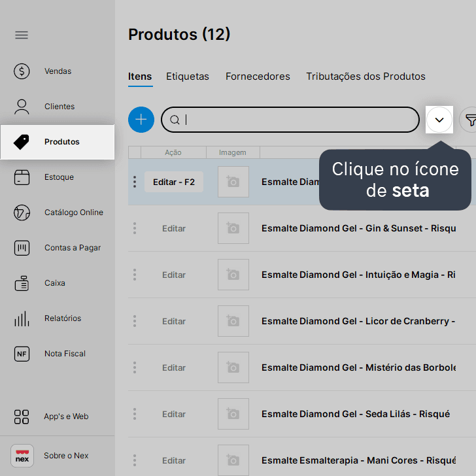Viewport: 476px width, 476px height.
Task: Click Editar for Licor de Cranberry product
Action: coord(174,322)
